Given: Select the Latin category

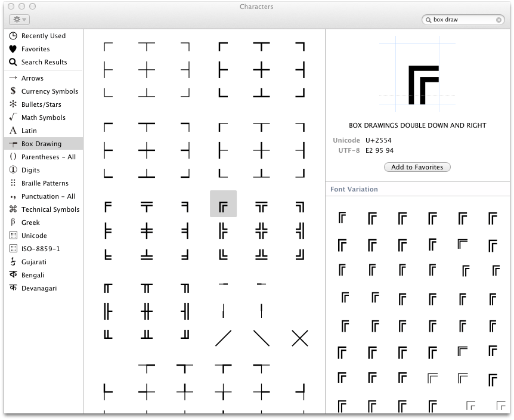Looking at the screenshot, I should point(44,131).
